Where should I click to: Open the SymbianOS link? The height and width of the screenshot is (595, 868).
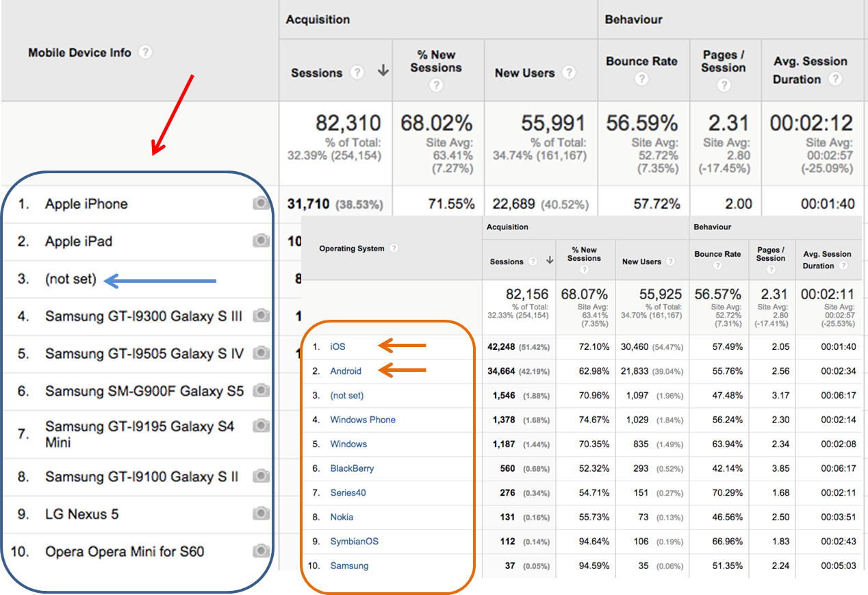click(x=354, y=541)
